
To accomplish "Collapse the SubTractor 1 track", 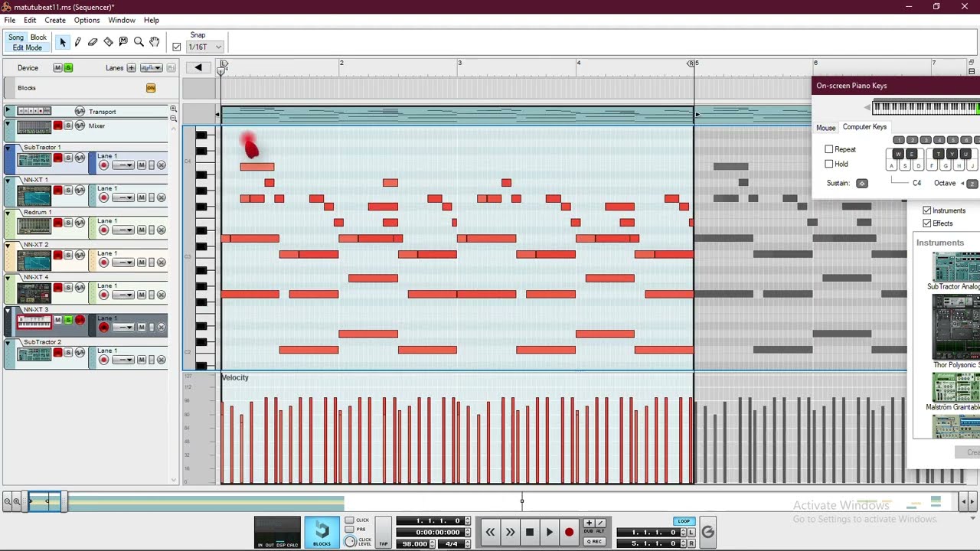I will tap(8, 147).
